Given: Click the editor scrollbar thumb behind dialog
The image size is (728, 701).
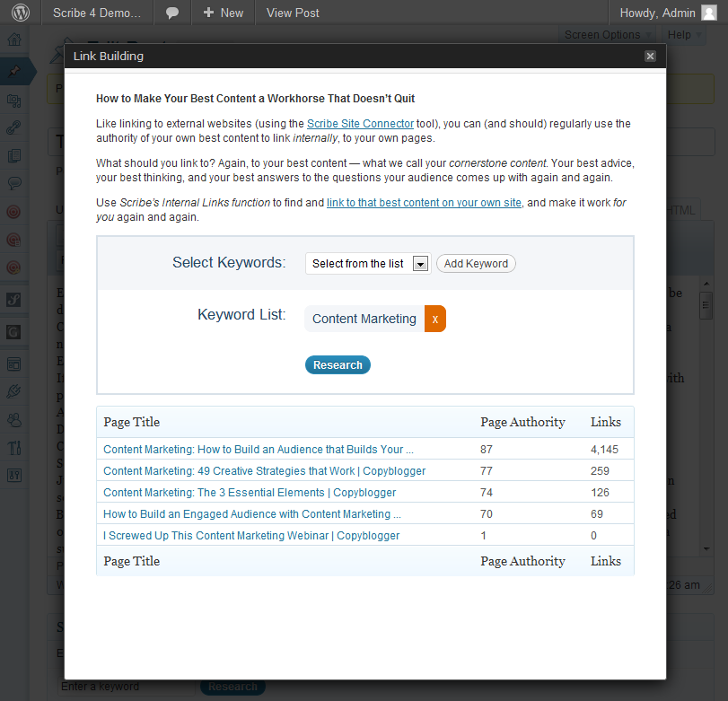Looking at the screenshot, I should pyautogui.click(x=706, y=305).
